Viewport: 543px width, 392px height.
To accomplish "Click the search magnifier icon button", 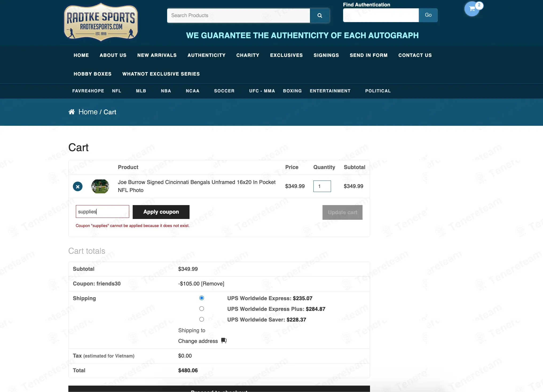I will tap(320, 15).
